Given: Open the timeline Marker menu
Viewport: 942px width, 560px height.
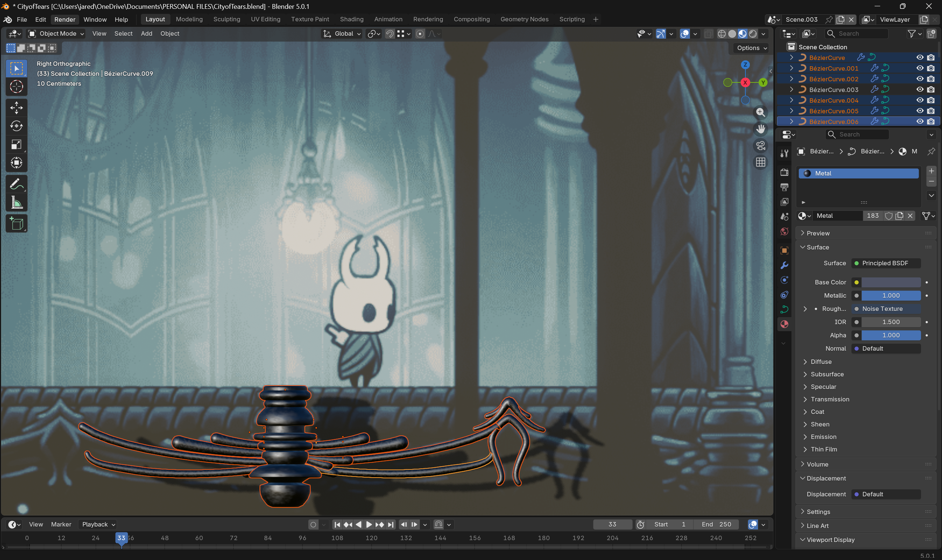Looking at the screenshot, I should (61, 525).
